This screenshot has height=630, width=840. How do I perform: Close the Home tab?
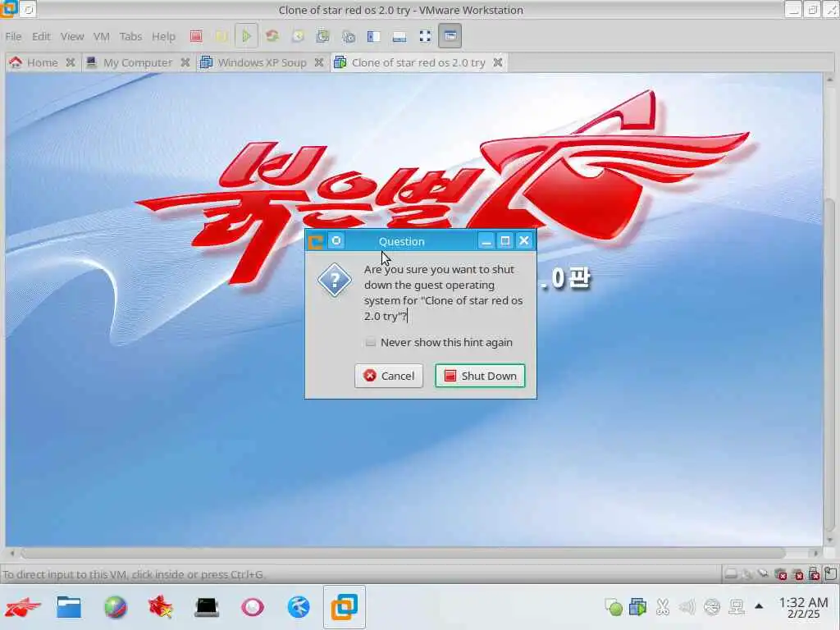pos(71,62)
